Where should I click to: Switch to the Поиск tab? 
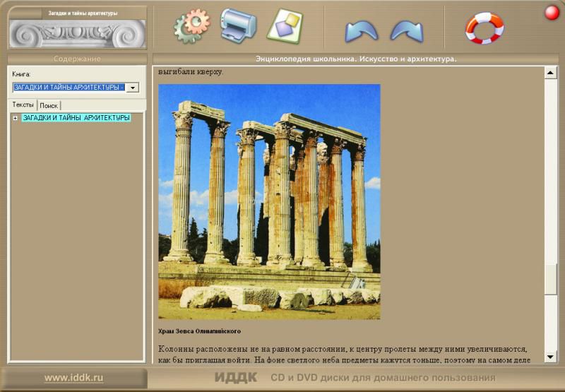point(49,105)
